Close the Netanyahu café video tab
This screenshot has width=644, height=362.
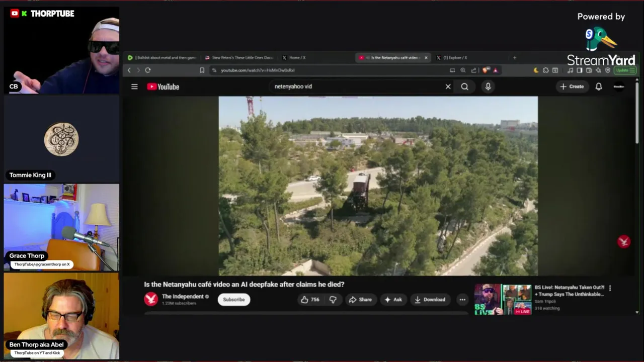(x=426, y=58)
